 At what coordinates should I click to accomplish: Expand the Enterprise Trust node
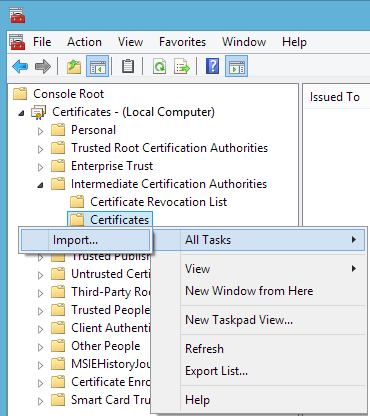[x=41, y=167]
